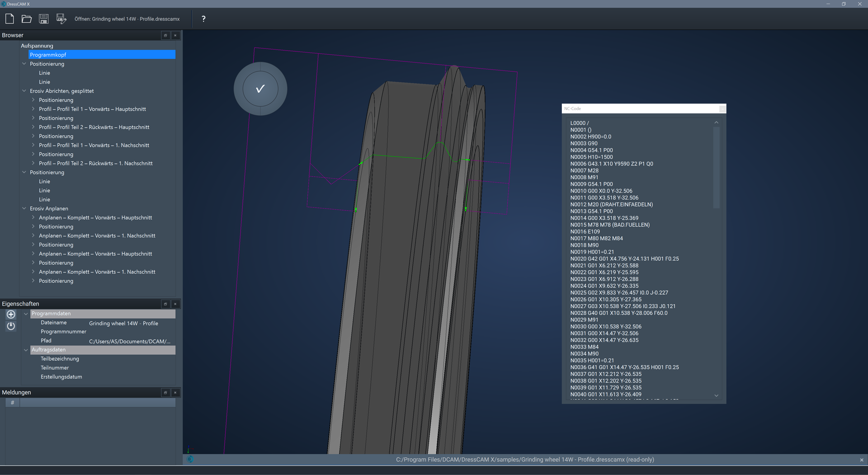This screenshot has width=868, height=475.
Task: Open help with the question mark icon
Action: [203, 19]
